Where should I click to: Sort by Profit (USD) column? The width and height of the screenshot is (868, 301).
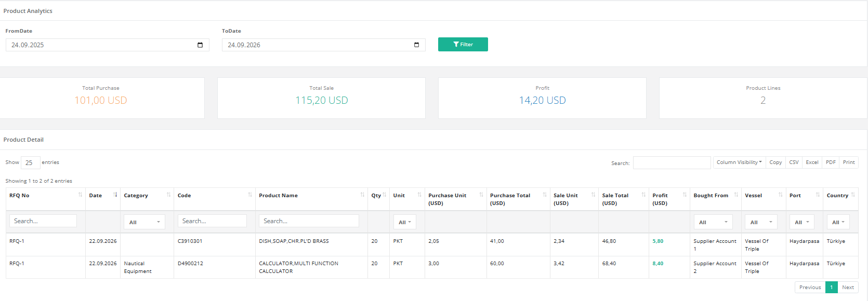(x=669, y=199)
